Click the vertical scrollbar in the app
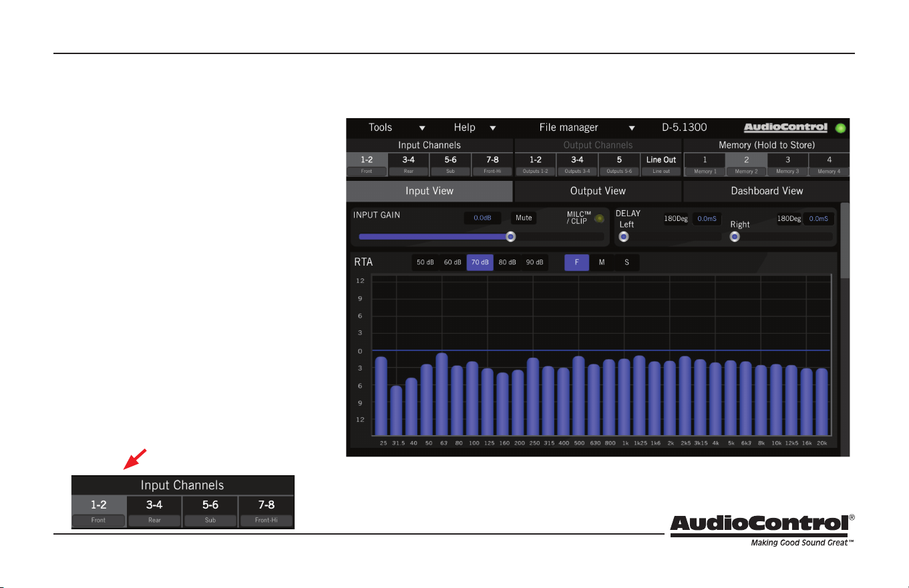Image resolution: width=909 pixels, height=588 pixels. tap(845, 240)
